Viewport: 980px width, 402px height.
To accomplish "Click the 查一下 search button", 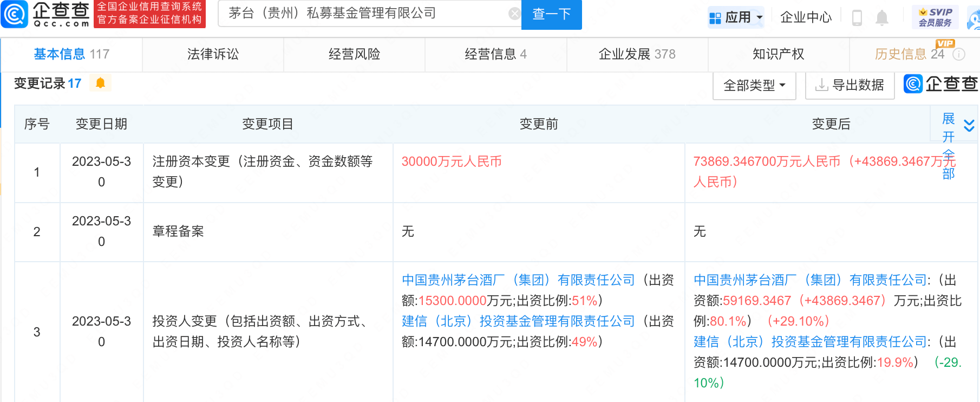I will click(551, 14).
